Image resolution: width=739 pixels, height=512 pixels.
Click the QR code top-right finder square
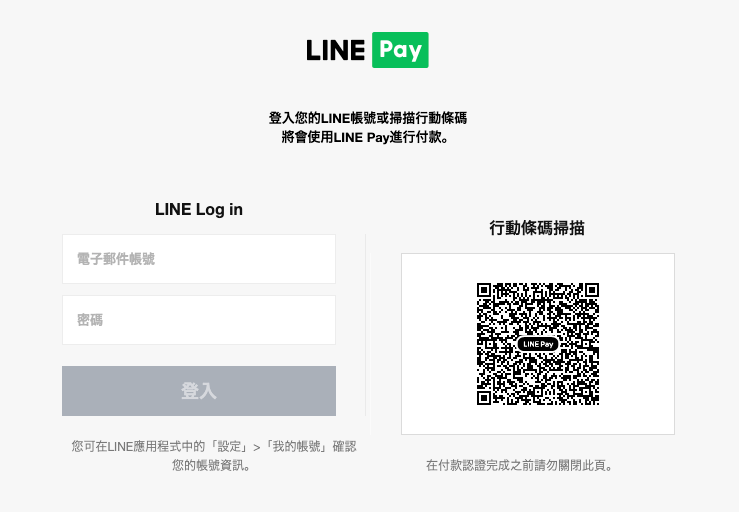(592, 290)
